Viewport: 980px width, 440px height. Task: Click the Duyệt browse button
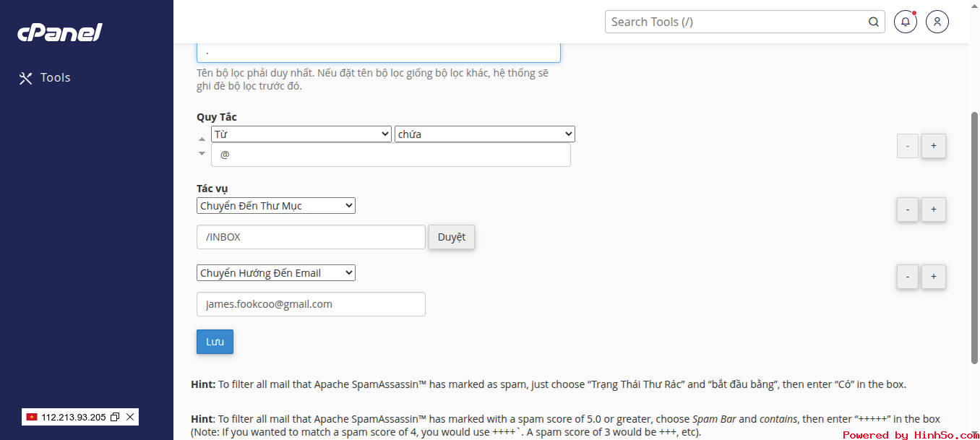pos(452,237)
